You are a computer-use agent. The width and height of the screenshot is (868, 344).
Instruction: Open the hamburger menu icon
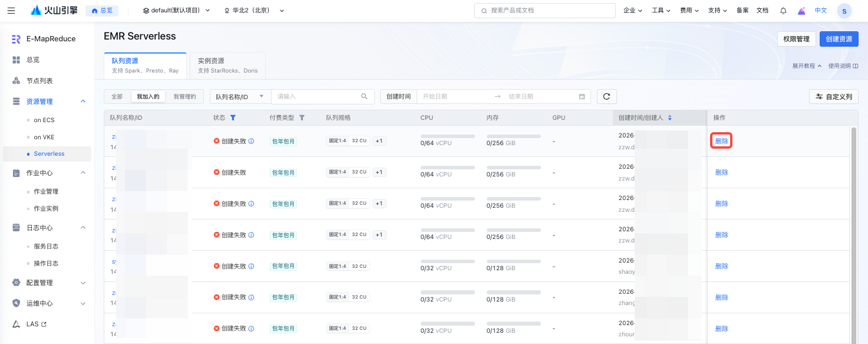(11, 11)
